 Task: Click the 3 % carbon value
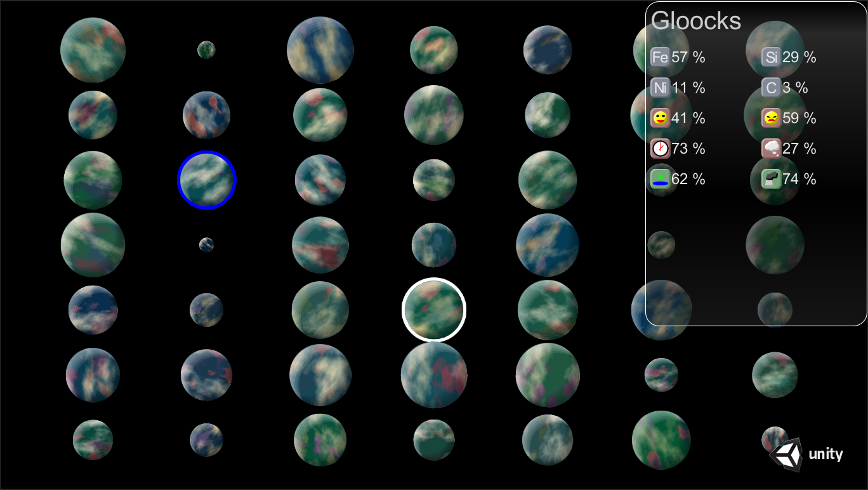[796, 88]
